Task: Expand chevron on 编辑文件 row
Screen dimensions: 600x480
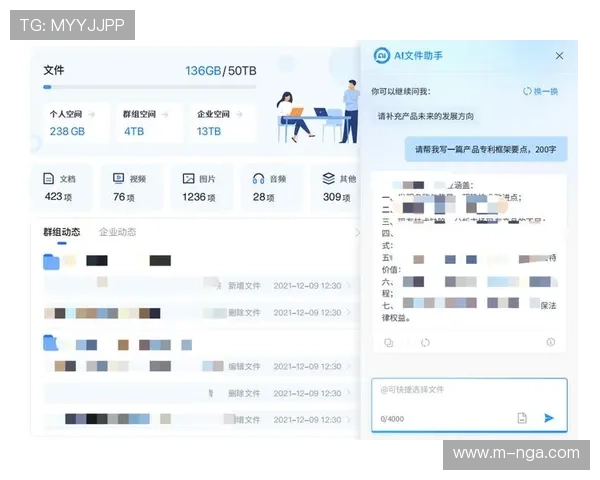Action: (x=348, y=366)
